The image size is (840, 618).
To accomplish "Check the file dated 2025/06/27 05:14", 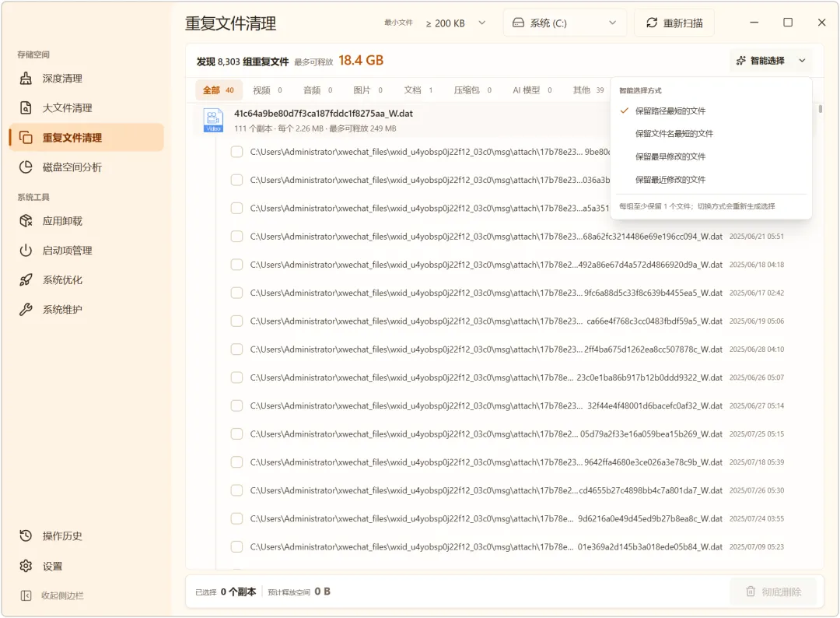I will click(x=236, y=406).
